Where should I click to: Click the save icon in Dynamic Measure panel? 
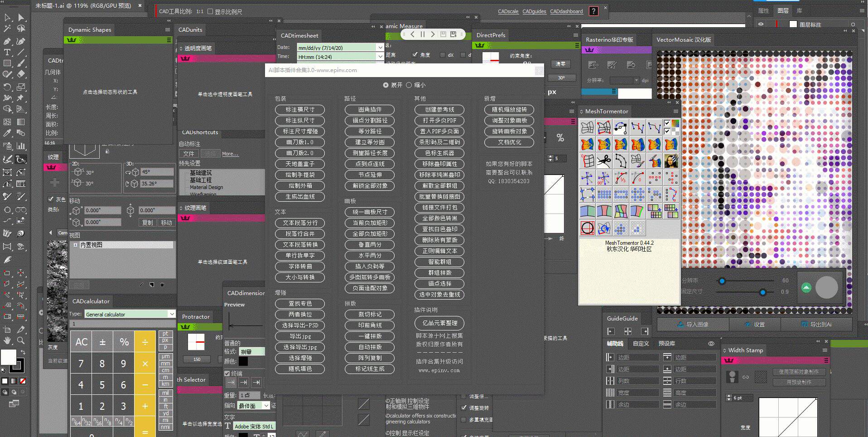(443, 34)
